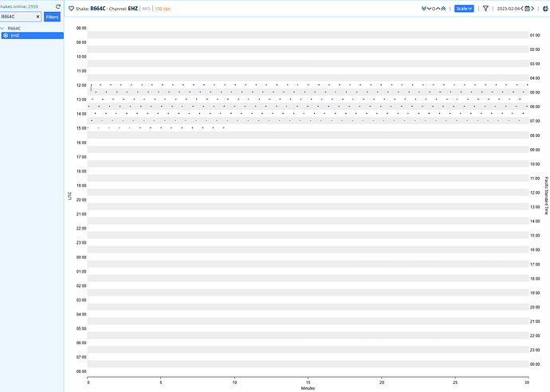The image size is (550, 392).
Task: Open the calendar date picker
Action: pos(527,9)
